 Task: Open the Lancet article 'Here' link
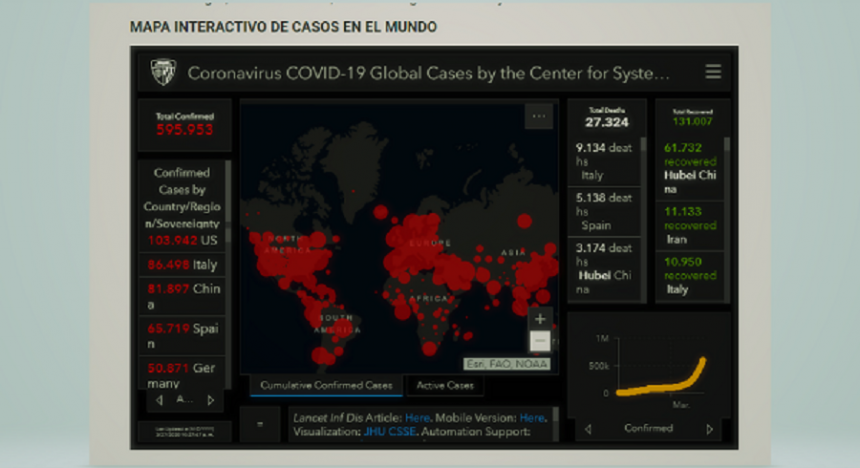coord(417,417)
